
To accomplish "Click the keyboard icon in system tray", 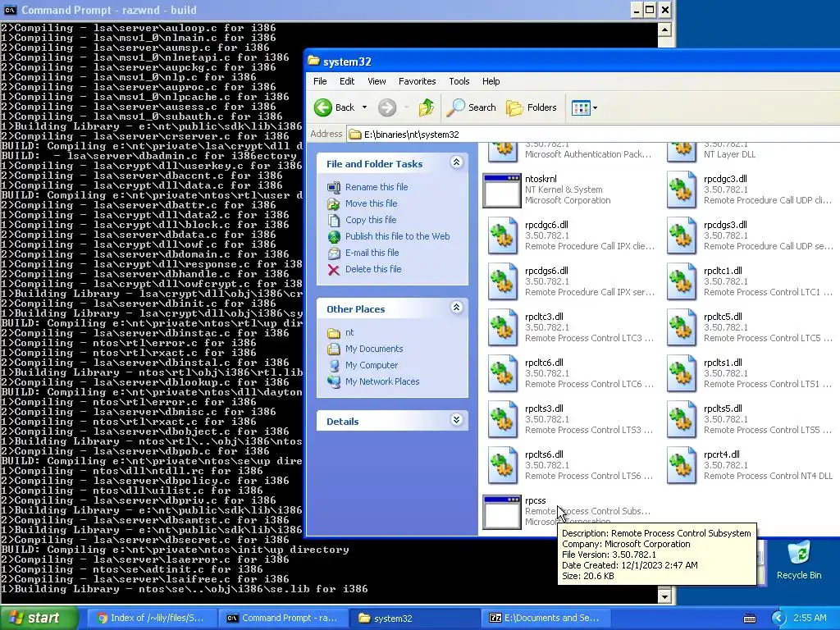I will (750, 619).
